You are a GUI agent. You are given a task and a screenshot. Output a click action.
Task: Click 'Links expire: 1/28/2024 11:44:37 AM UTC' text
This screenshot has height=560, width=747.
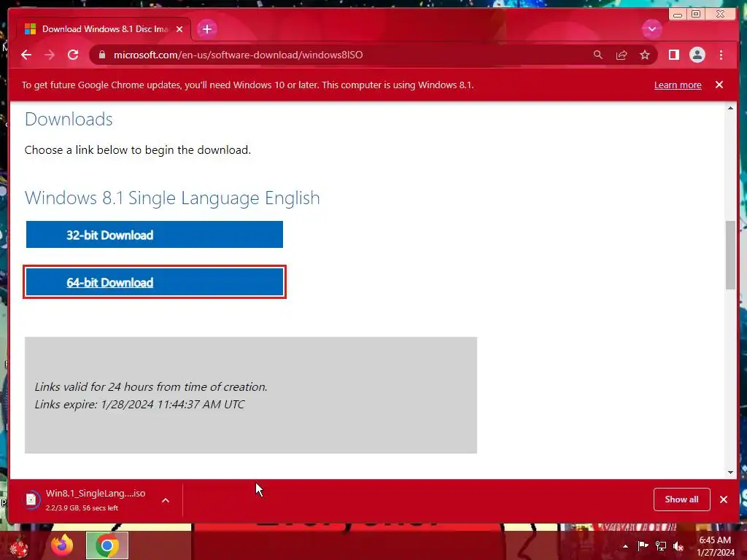pyautogui.click(x=139, y=404)
